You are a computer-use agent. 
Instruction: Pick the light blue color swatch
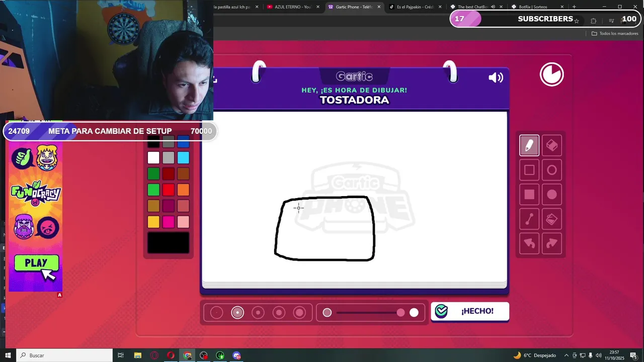point(183,158)
